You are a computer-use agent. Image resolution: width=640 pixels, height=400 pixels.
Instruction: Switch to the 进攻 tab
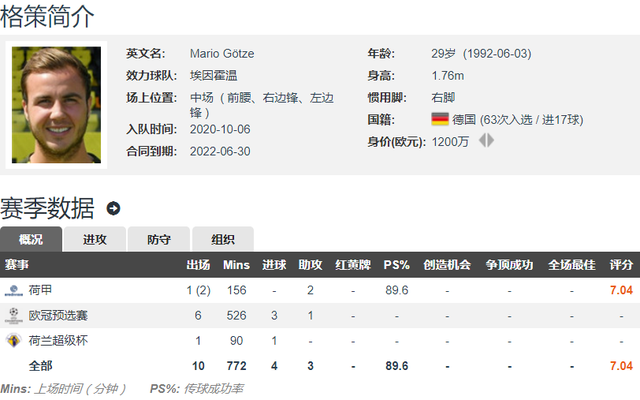[x=95, y=239]
